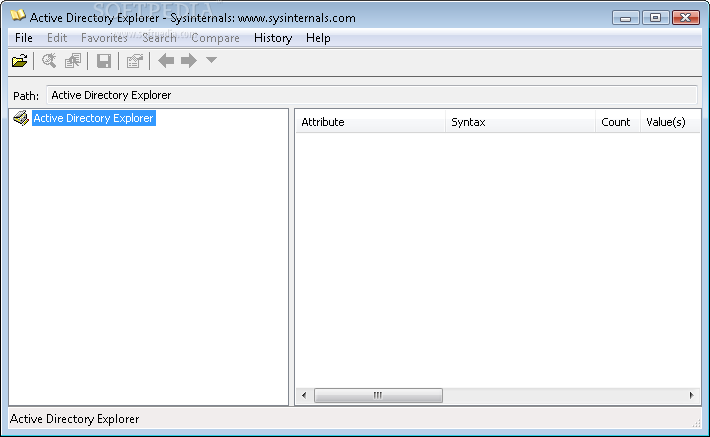Open the Help menu

pos(318,38)
